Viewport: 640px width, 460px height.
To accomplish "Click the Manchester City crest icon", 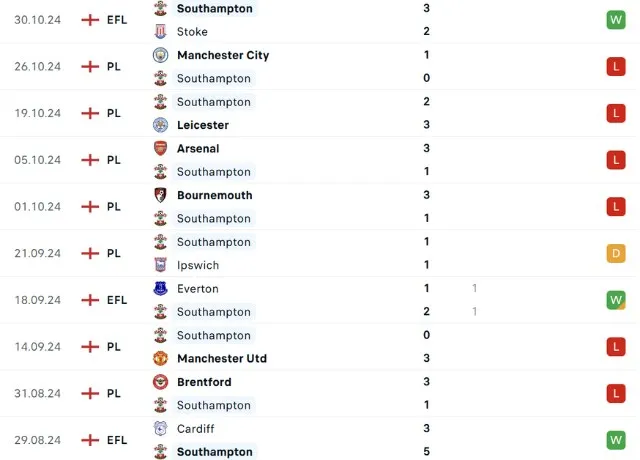I will (160, 55).
